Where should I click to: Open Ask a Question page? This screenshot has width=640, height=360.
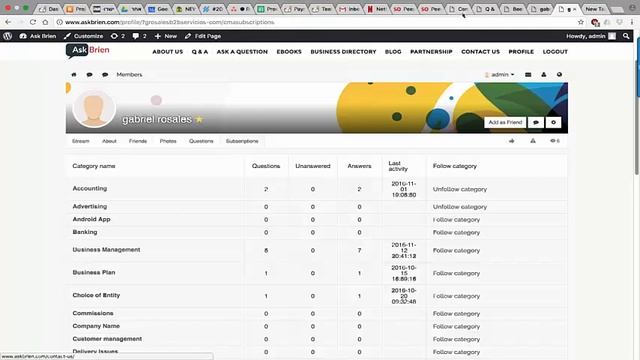(x=242, y=52)
